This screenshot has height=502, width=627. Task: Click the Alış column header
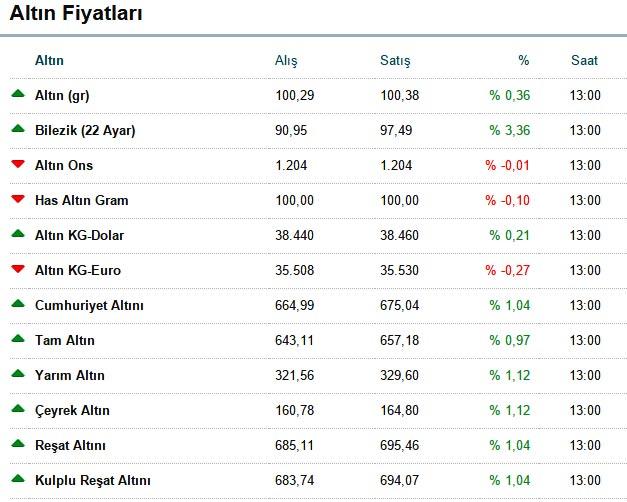tap(286, 61)
